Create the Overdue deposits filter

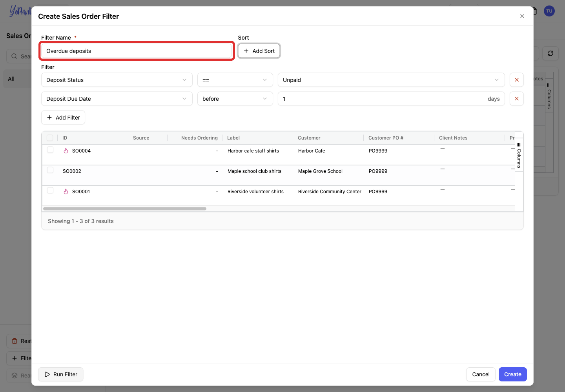click(513, 374)
